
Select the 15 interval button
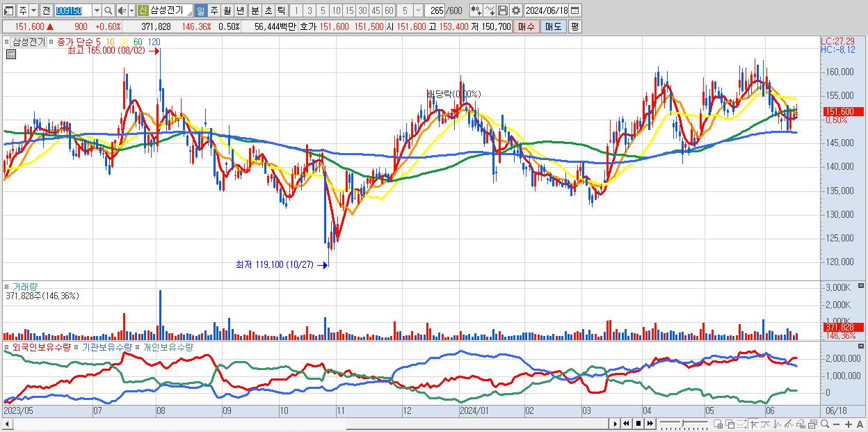[349, 10]
